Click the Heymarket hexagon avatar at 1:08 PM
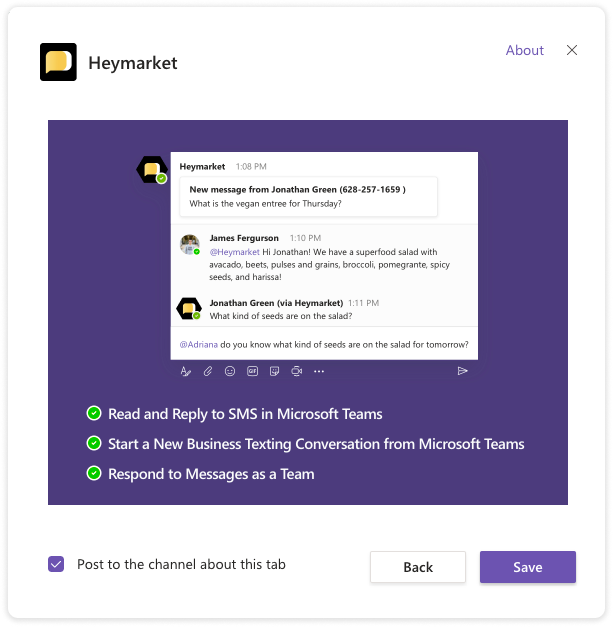The image size is (613, 627). [x=152, y=170]
